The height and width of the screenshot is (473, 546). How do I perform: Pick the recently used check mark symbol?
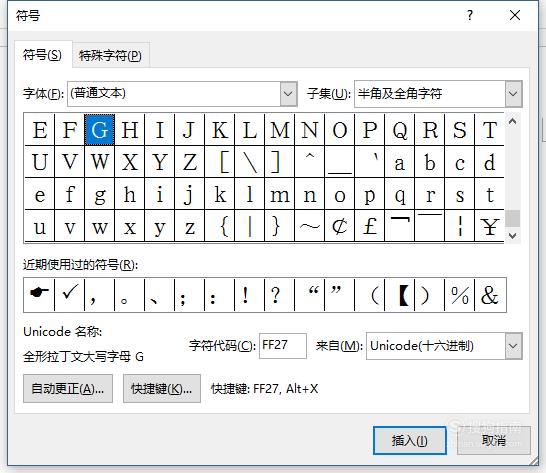point(70,295)
